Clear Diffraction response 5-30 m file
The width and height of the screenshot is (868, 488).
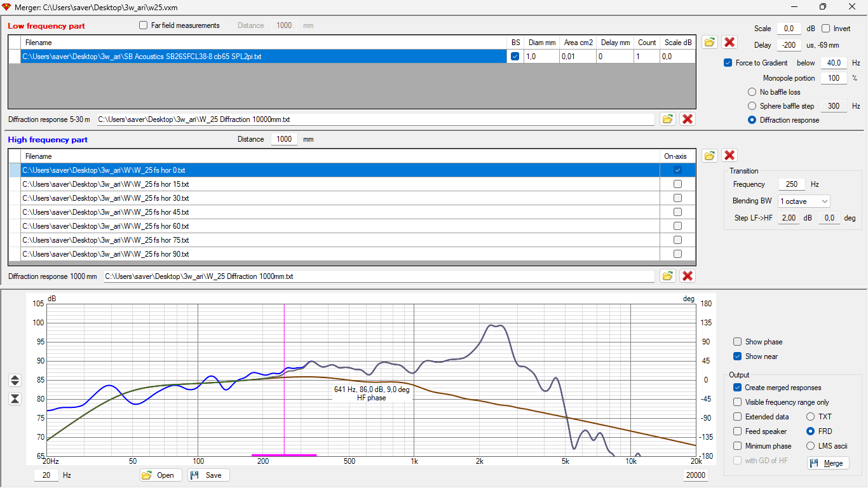[x=687, y=119]
